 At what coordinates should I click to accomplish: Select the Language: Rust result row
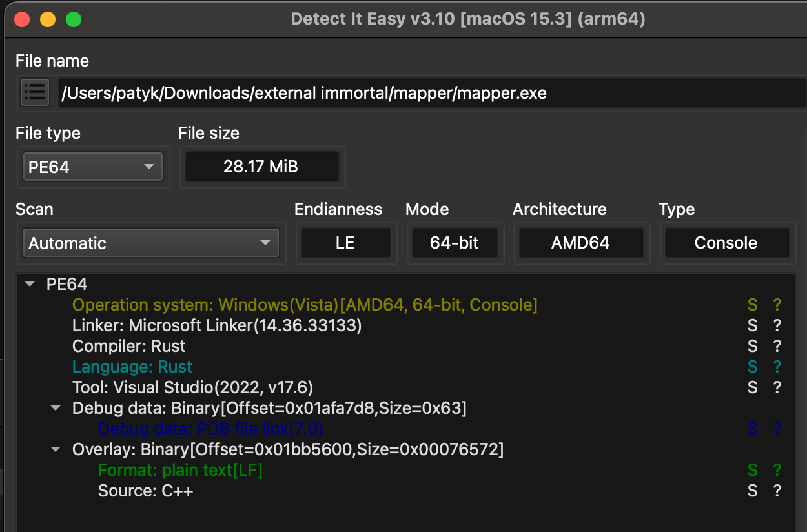pos(132,367)
